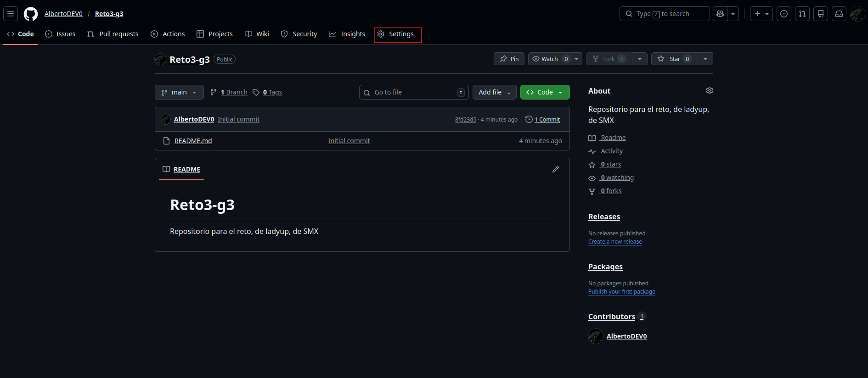The image size is (868, 378).
Task: Edit the README with pencil icon
Action: [556, 169]
